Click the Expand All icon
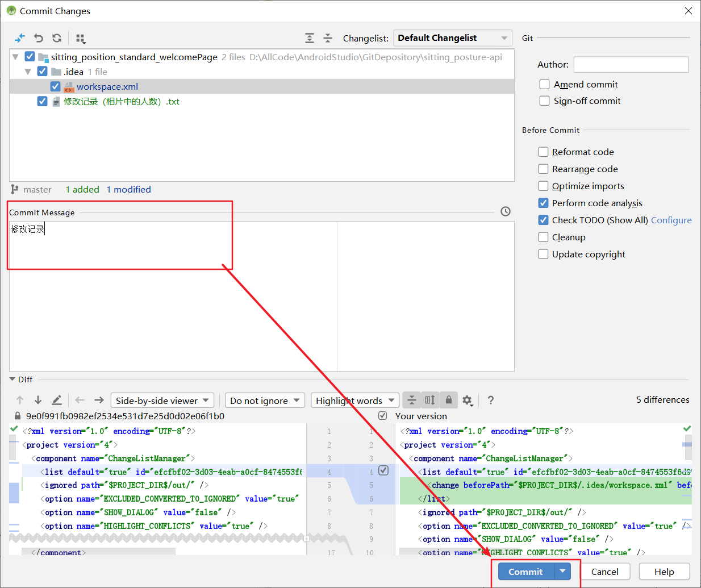The height and width of the screenshot is (588, 701). click(x=310, y=38)
